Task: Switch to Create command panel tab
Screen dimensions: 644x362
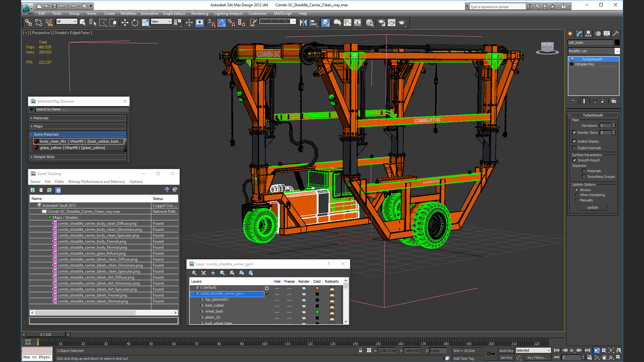Action: (x=570, y=34)
